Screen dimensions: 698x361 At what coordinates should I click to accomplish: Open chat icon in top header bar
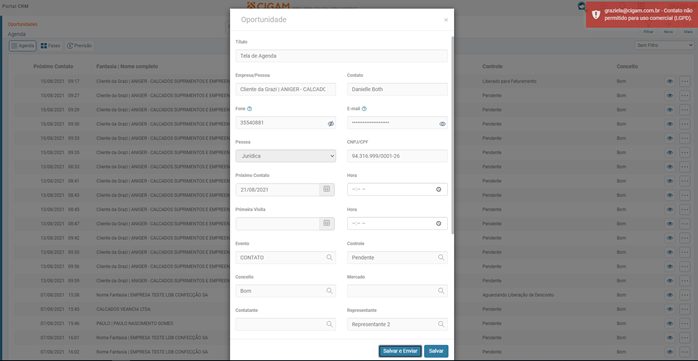581,6
